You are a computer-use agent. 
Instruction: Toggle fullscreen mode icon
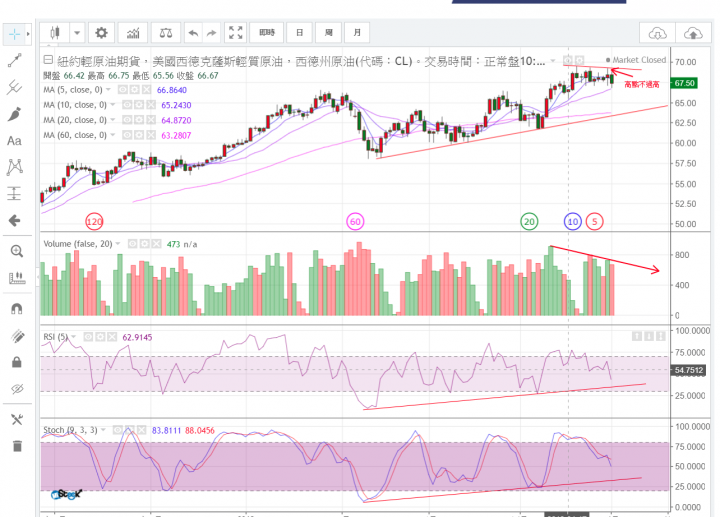pos(235,32)
